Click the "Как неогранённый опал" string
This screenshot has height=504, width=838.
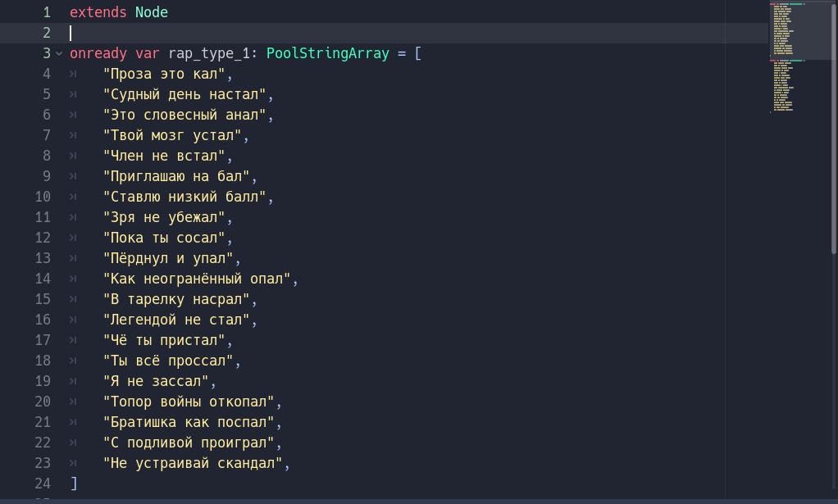click(x=197, y=279)
